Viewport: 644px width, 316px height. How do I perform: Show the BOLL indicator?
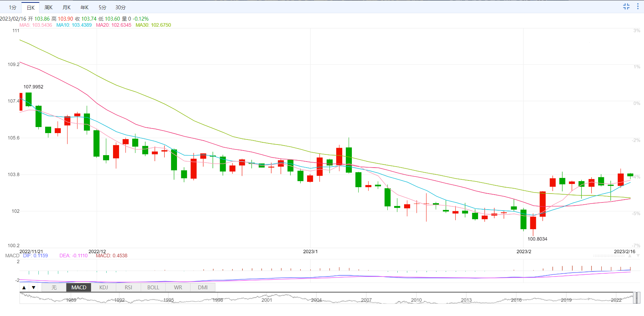(x=153, y=288)
